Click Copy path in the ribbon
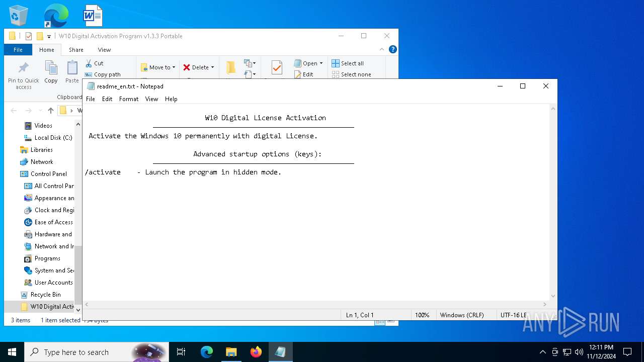Screen dimensions: 644x362 point(103,74)
